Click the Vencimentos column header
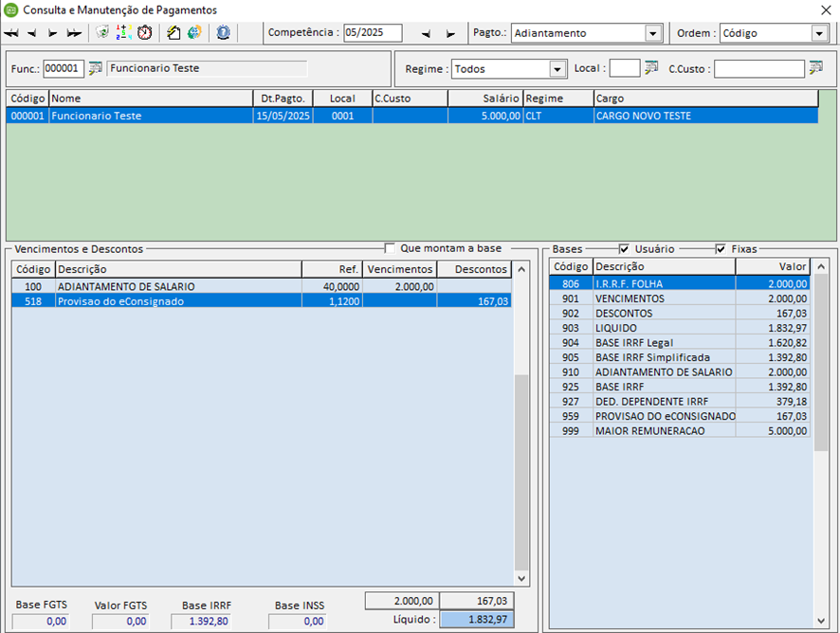The width and height of the screenshot is (840, 633). [400, 269]
